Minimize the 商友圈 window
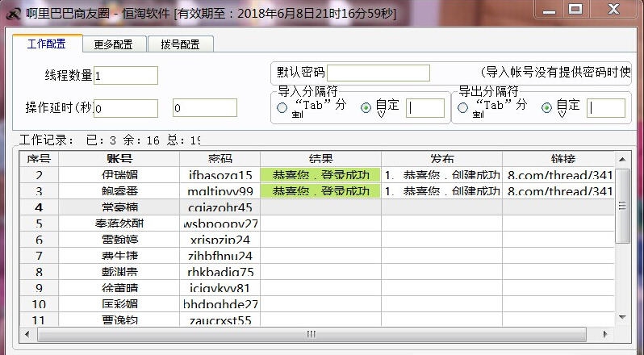 pyautogui.click(x=549, y=10)
